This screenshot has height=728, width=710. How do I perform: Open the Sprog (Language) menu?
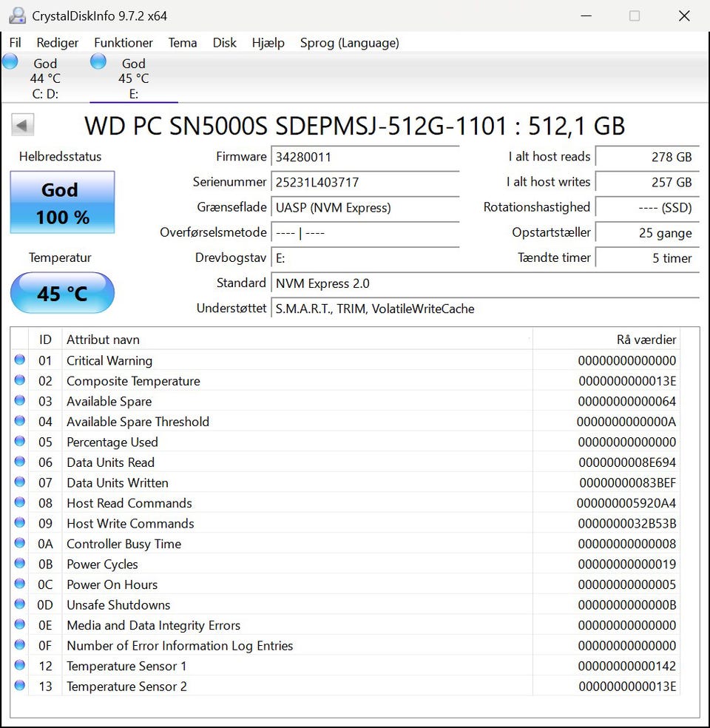pos(349,43)
